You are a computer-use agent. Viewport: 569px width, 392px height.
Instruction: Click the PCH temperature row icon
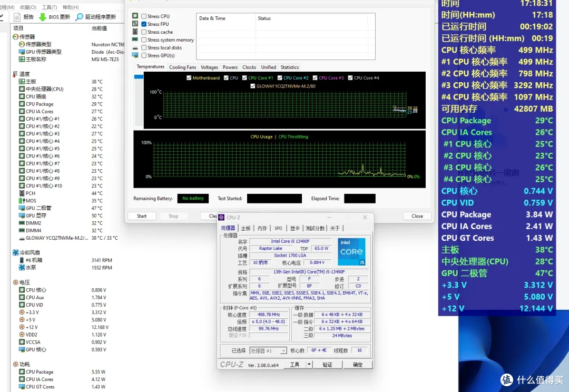click(22, 193)
